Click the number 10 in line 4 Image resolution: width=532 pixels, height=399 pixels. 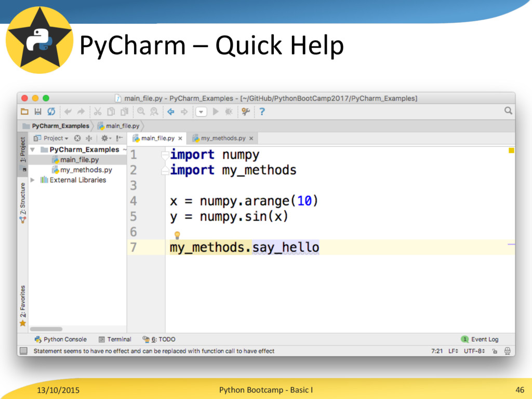pyautogui.click(x=304, y=201)
